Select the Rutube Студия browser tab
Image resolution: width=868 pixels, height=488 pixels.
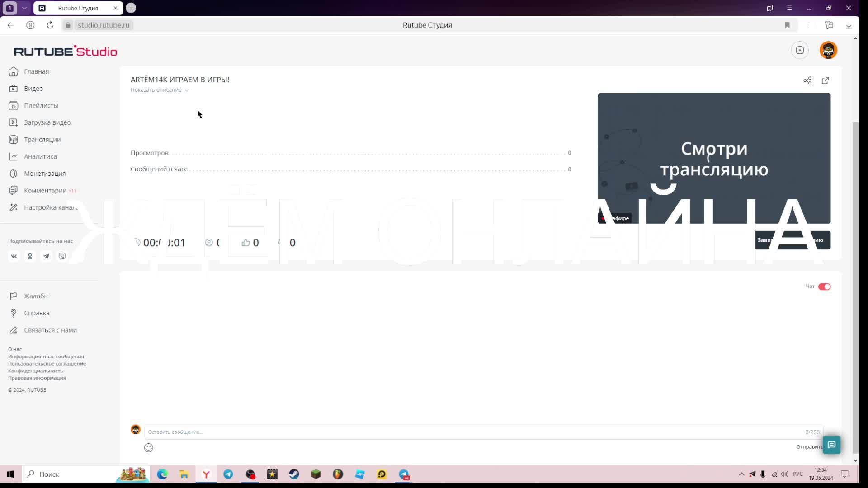(78, 8)
